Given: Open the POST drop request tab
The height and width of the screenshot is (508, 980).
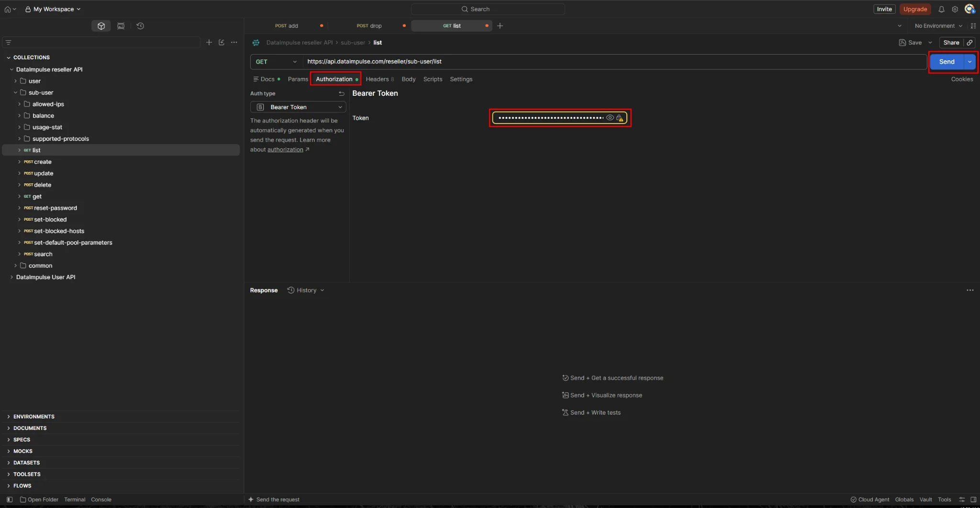Looking at the screenshot, I should [x=369, y=26].
